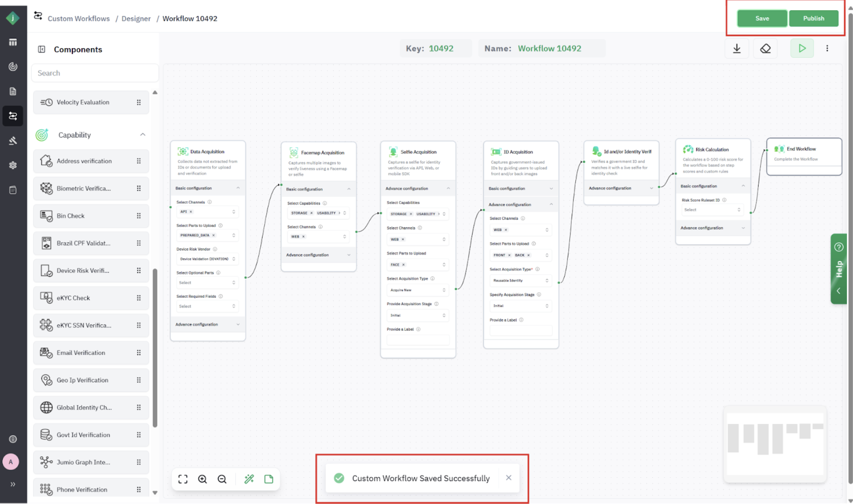Open Risk Score Ruleset ID dropdown

coord(712,210)
